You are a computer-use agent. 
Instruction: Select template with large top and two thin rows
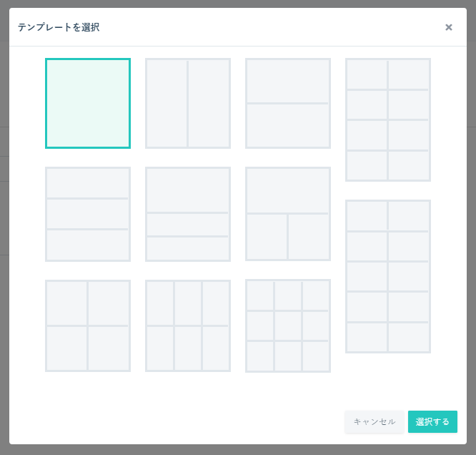[188, 214]
